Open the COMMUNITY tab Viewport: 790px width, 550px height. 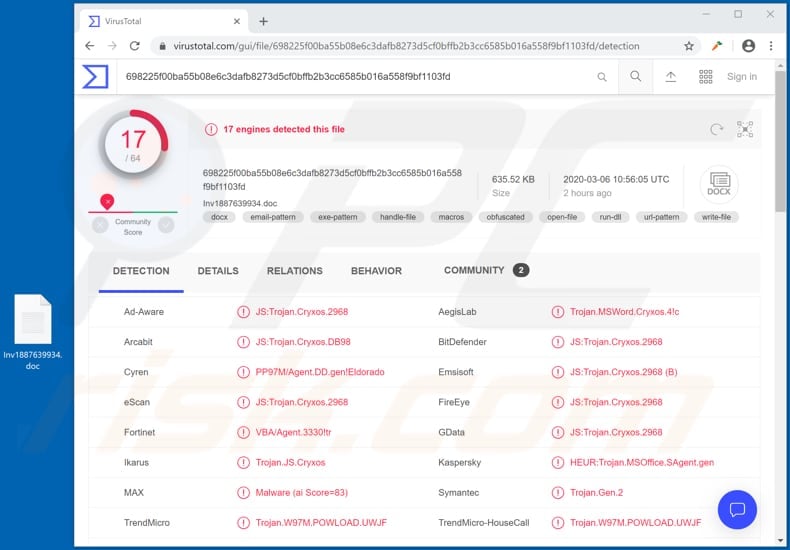click(x=486, y=270)
